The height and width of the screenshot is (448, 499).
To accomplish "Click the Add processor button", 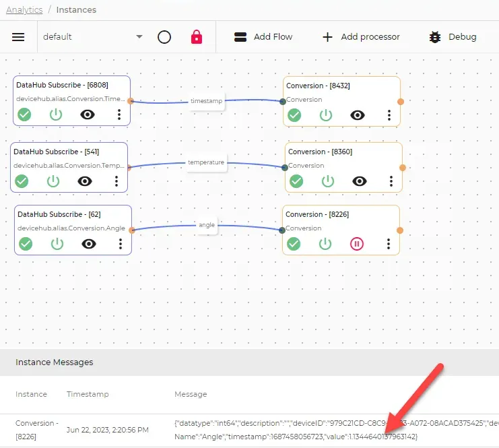I will tap(361, 37).
